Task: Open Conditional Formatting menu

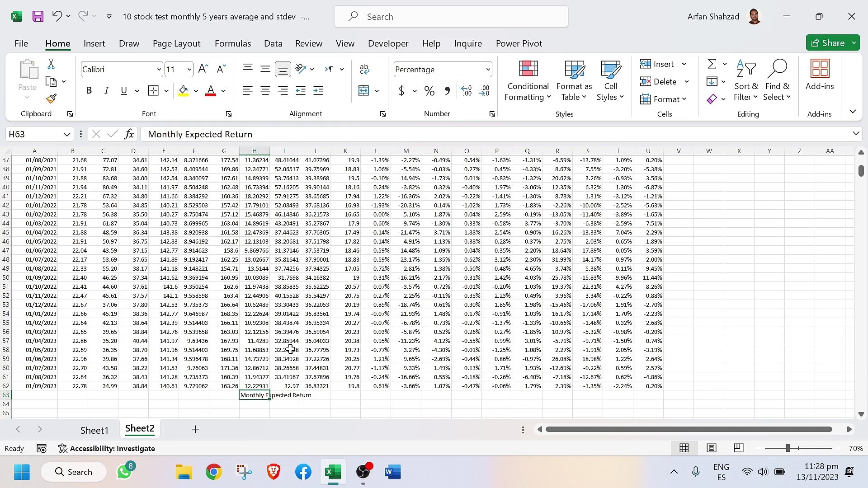Action: click(528, 81)
